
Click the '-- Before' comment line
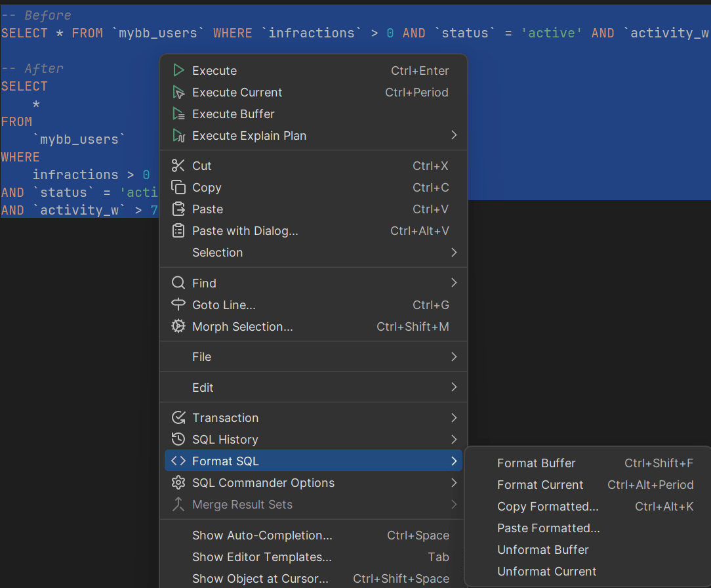[36, 16]
